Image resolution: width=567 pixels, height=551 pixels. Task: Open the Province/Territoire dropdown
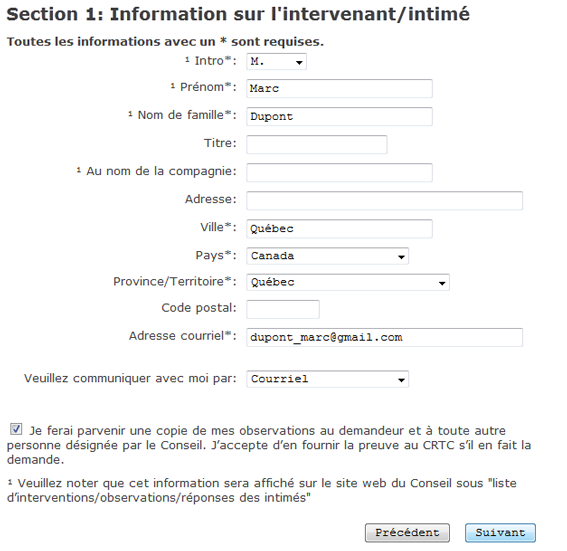pyautogui.click(x=348, y=282)
